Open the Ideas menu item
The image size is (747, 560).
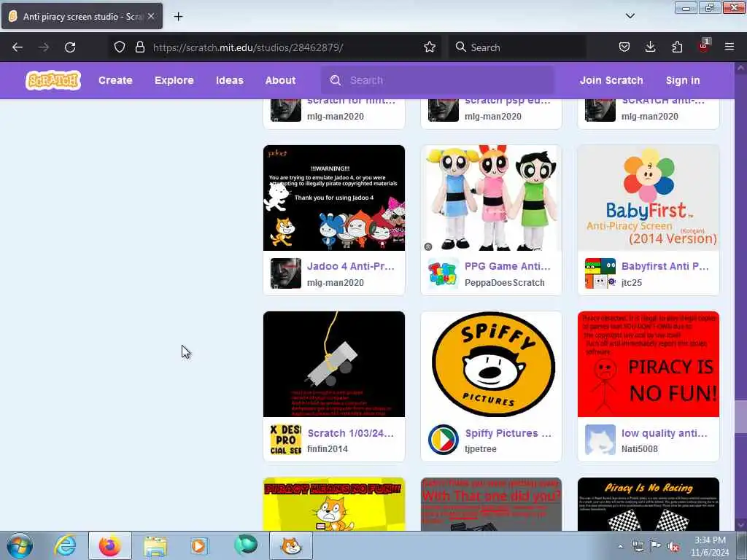pos(230,80)
